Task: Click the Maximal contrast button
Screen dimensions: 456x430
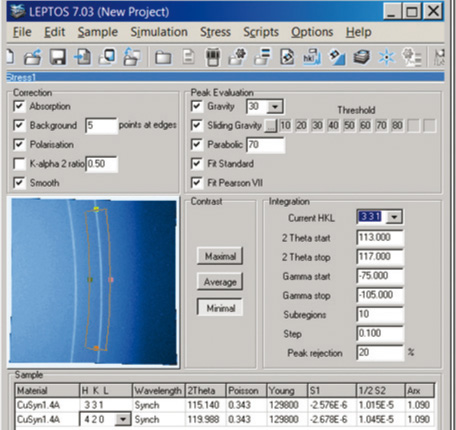Action: 220,256
